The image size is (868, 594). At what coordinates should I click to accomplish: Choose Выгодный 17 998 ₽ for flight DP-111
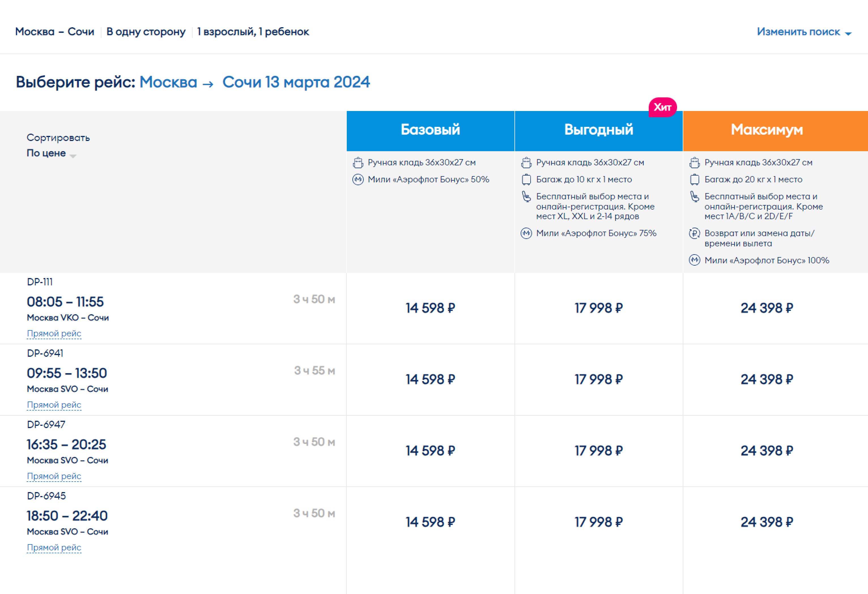tap(599, 308)
